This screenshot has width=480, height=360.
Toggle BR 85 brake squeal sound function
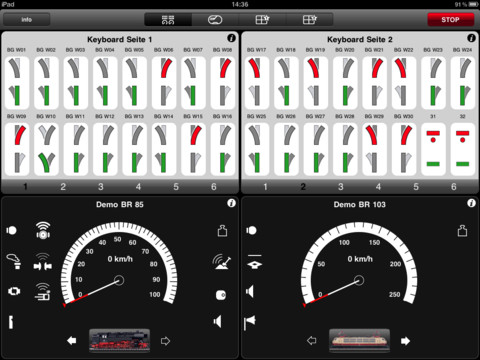coord(43,292)
